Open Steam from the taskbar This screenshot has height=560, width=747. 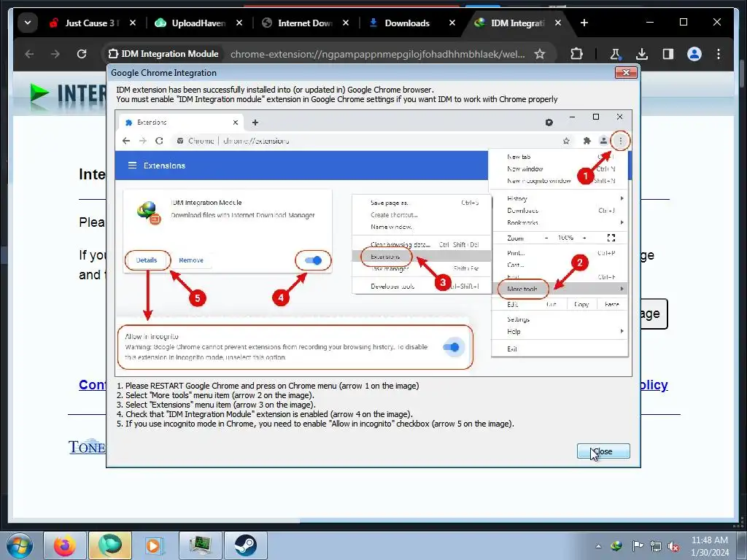(x=245, y=545)
